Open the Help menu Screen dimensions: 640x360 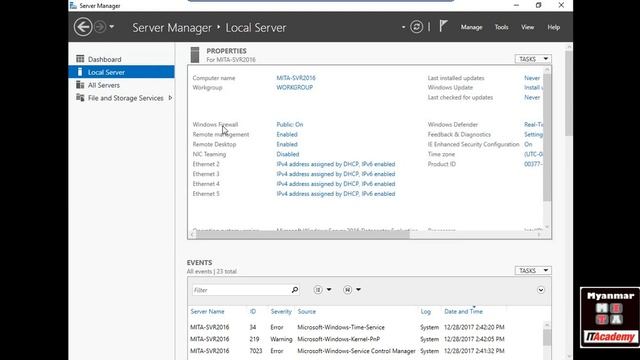coord(553,27)
